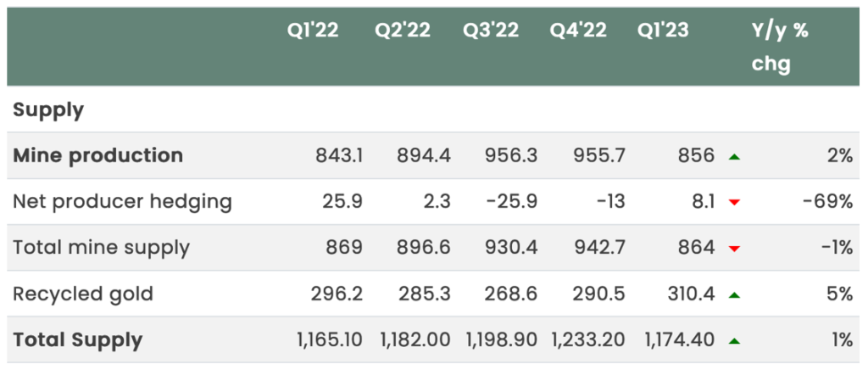Click the red down arrow for Net producer hedging
Viewport: 868px width, 370px height.
[735, 203]
